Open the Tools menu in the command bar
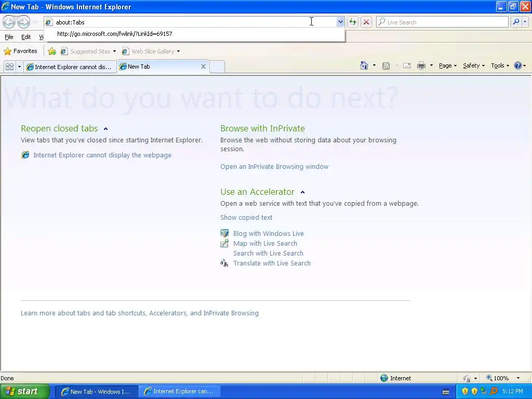This screenshot has width=532, height=399. [500, 65]
